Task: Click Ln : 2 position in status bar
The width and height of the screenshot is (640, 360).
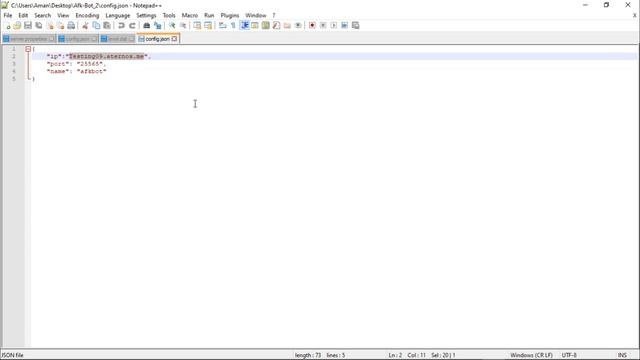Action: (x=395, y=356)
